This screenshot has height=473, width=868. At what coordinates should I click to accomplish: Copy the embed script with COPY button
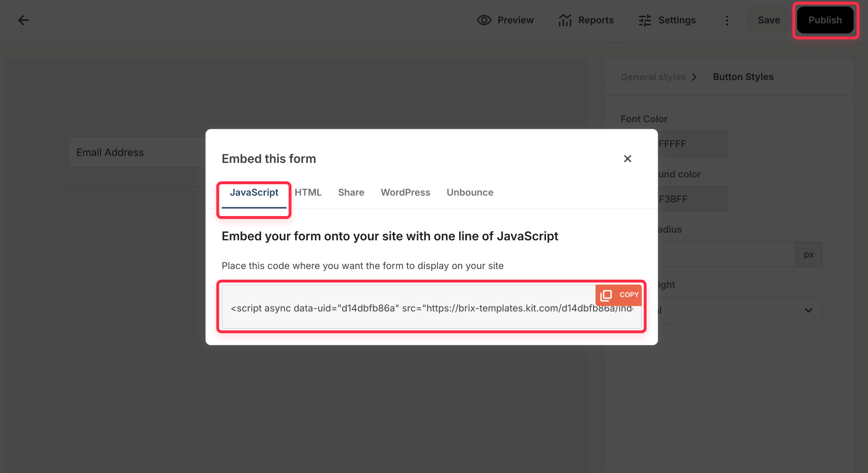619,295
